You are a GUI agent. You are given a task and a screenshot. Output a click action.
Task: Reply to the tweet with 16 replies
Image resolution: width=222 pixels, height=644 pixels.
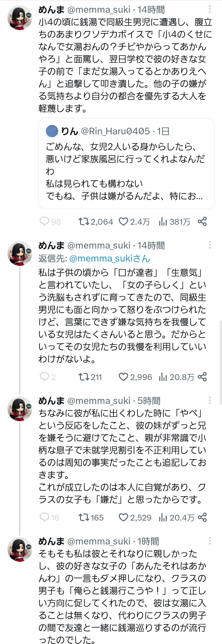44,517
